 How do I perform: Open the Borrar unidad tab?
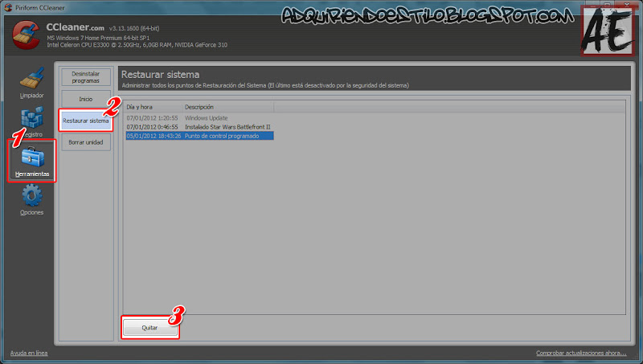coord(86,142)
